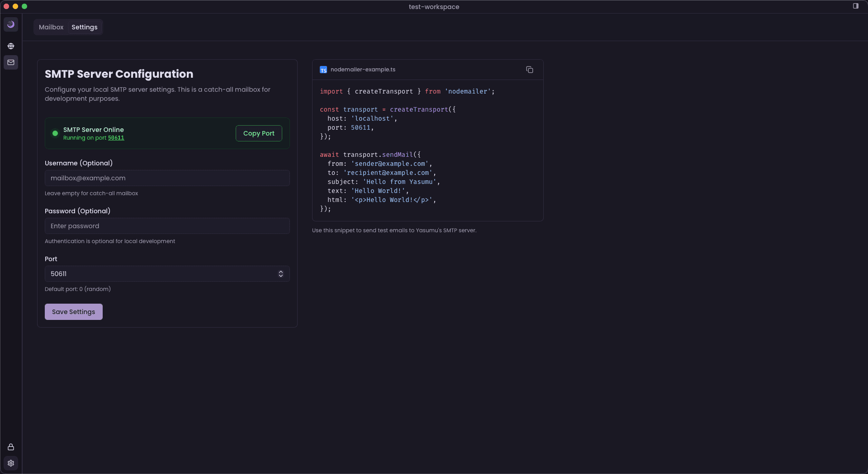Click the nodemailer-example.ts file name

point(363,70)
